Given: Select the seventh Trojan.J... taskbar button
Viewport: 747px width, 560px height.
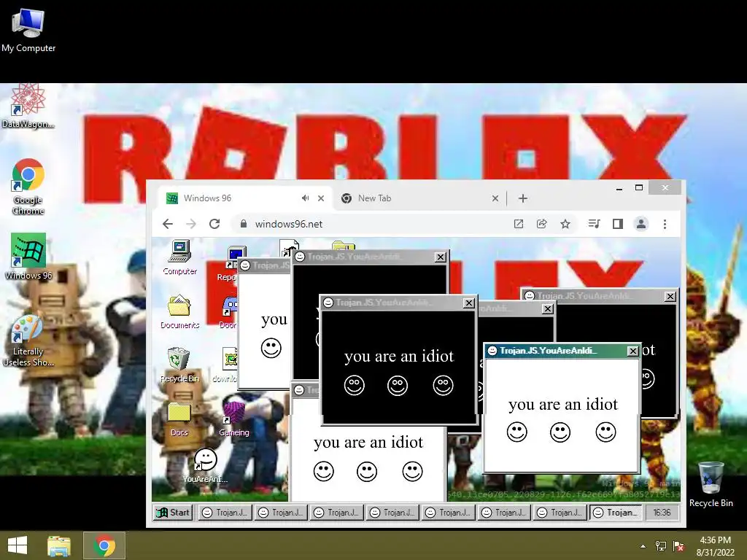Looking at the screenshot, I should [x=560, y=513].
